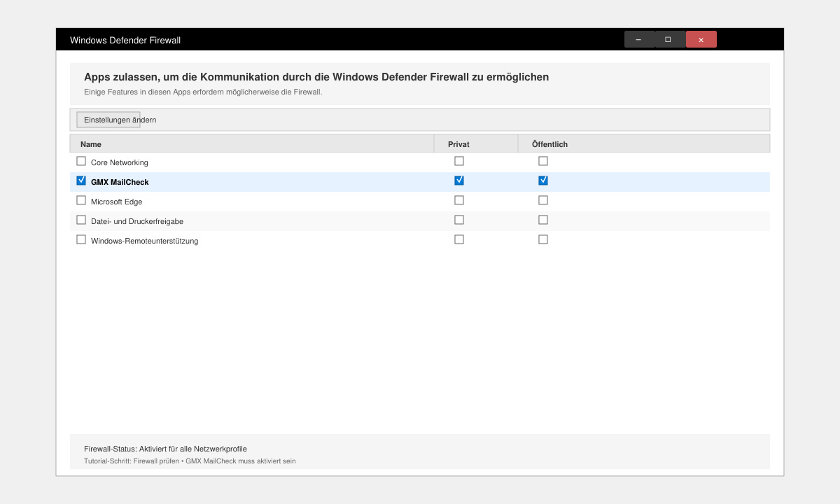Viewport: 840px width, 504px height.
Task: Select the Microsoft Edge row label
Action: click(x=117, y=202)
